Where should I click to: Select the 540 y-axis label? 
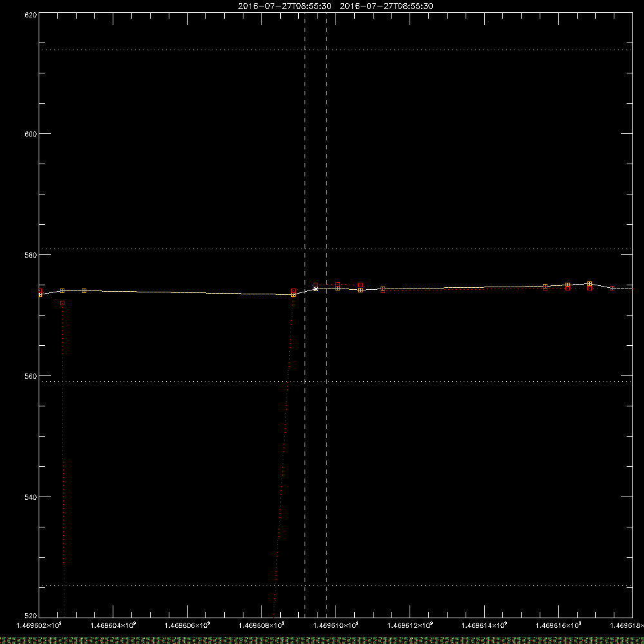(31, 497)
